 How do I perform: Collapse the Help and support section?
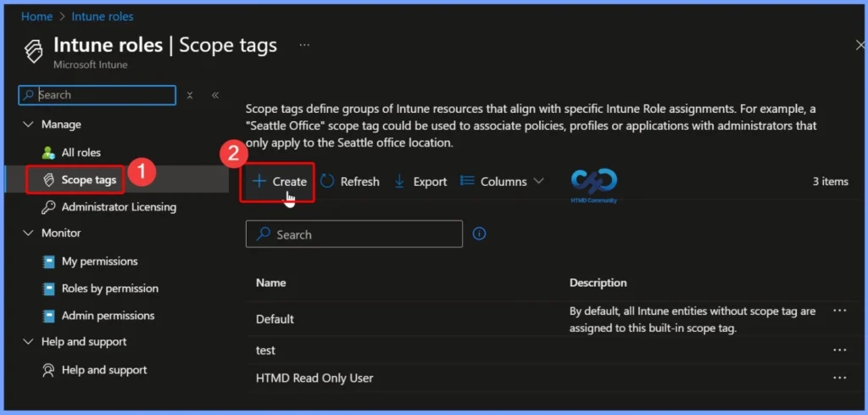[x=28, y=342]
